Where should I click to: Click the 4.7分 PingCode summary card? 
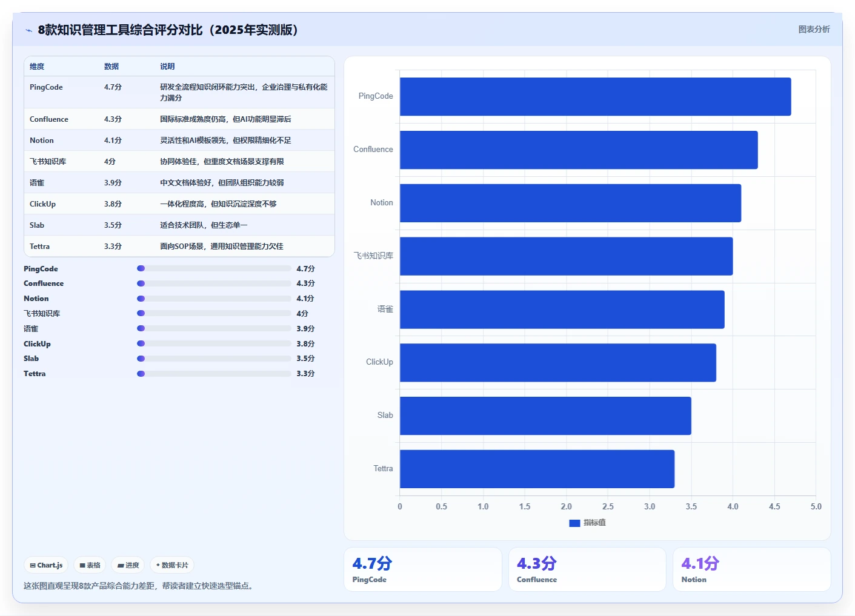pyautogui.click(x=423, y=569)
